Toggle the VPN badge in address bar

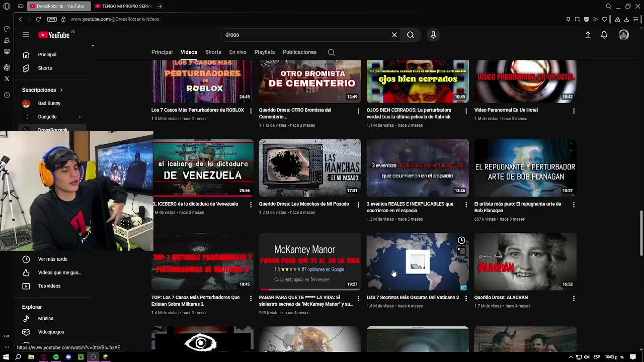[x=52, y=19]
